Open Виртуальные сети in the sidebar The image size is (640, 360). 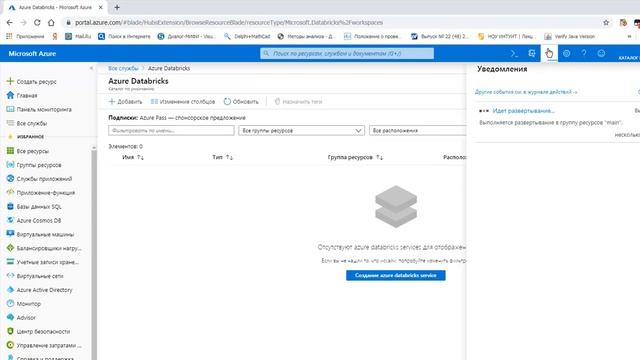tap(40, 276)
